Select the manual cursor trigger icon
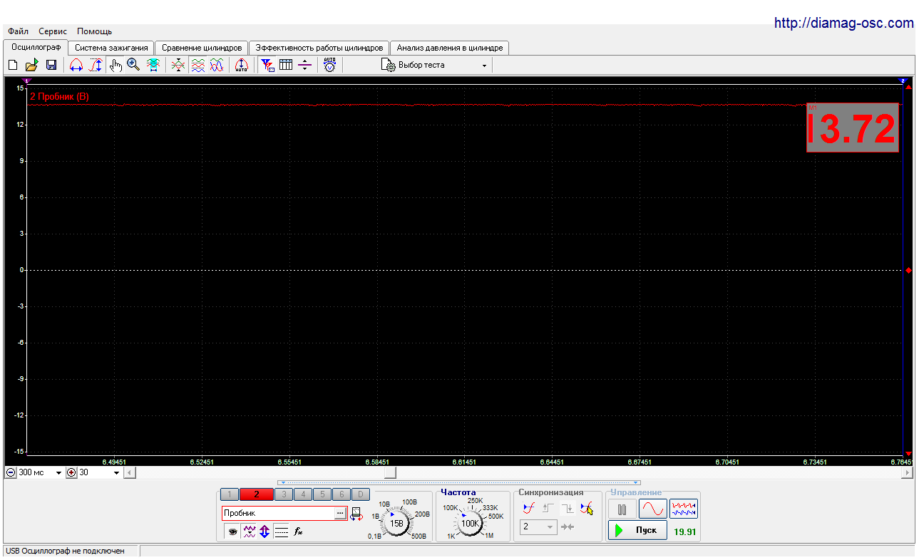Viewport: 924px width, 560px height. [x=587, y=508]
